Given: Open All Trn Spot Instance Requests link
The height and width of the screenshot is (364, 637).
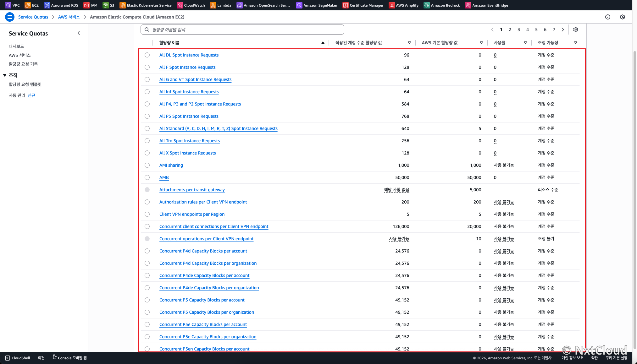Looking at the screenshot, I should pos(190,141).
